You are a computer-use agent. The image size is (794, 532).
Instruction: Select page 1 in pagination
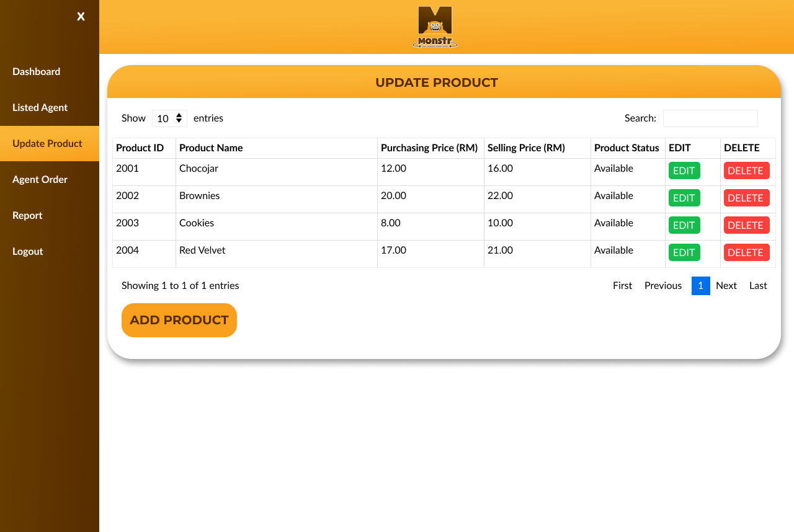pyautogui.click(x=700, y=285)
